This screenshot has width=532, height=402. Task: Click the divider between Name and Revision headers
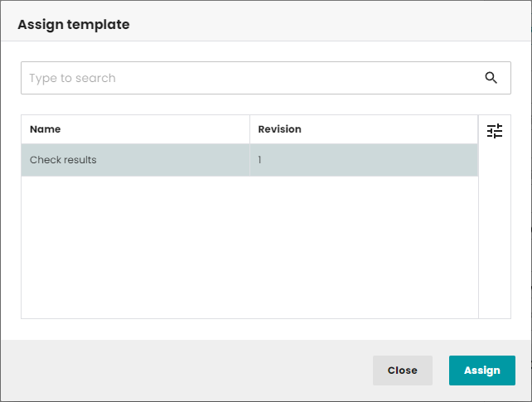tap(249, 129)
